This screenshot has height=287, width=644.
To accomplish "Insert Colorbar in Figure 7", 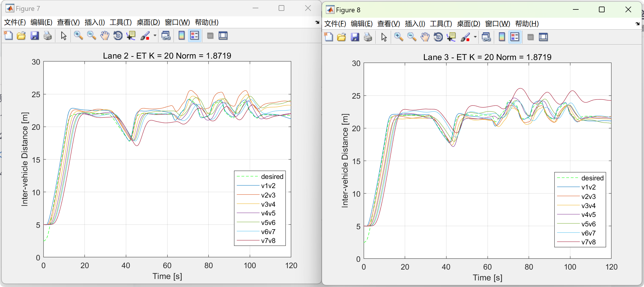I will click(x=181, y=36).
